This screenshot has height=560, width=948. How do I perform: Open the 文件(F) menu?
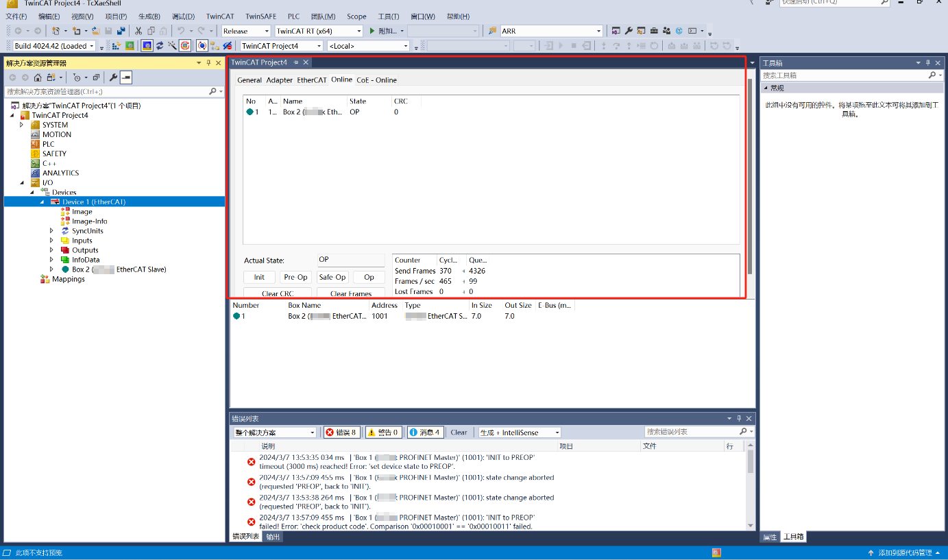tap(16, 16)
